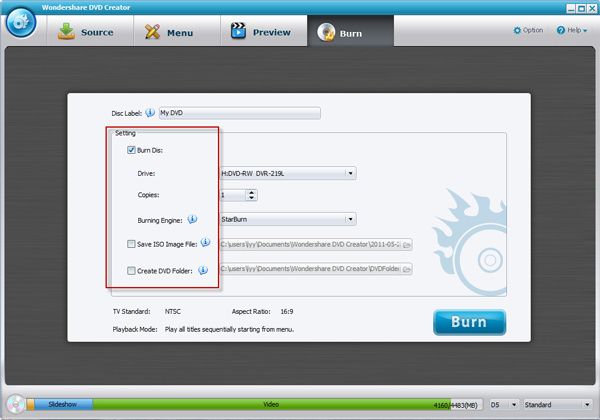Open the Option settings
This screenshot has height=420, width=600.
528,30
